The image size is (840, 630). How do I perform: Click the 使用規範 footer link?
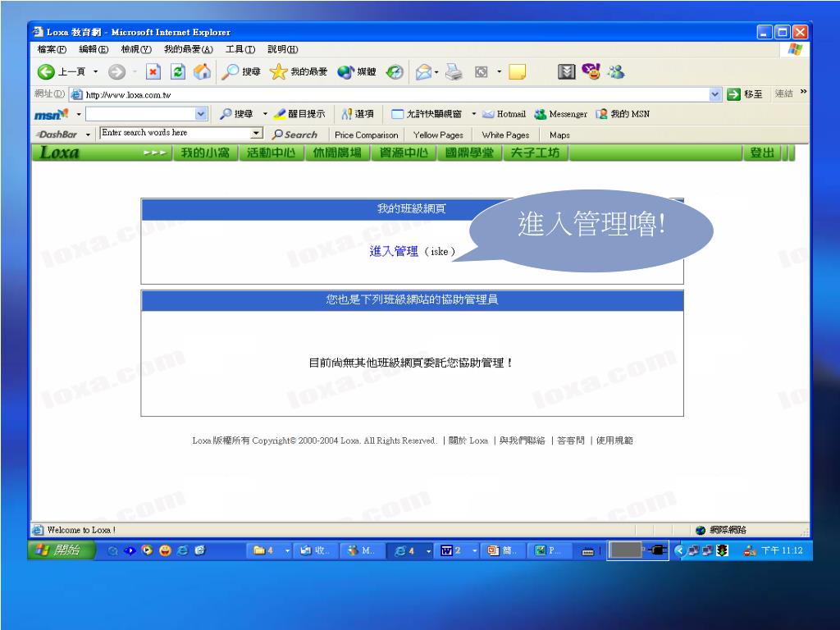coord(614,441)
